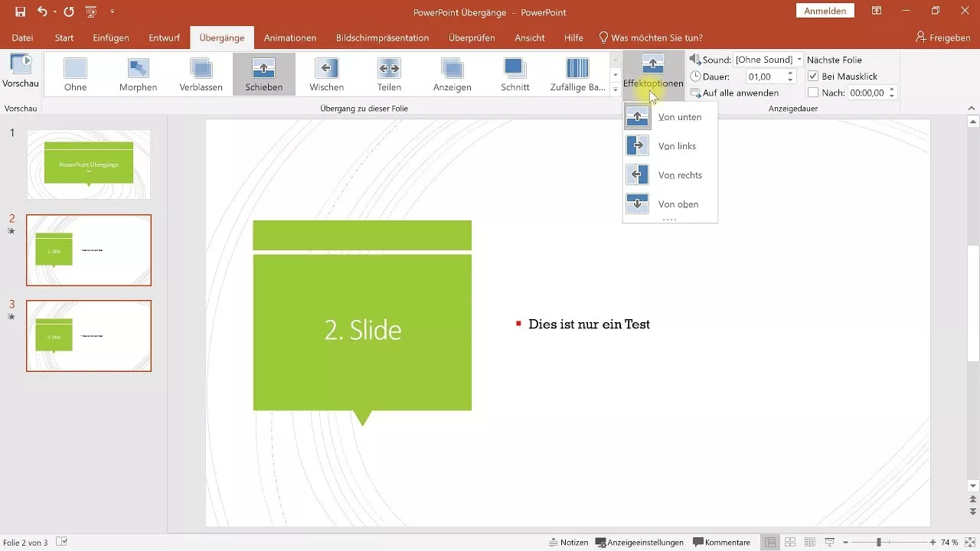Open Effektoptionen dropdown
Viewport: 980px width, 551px height.
point(652,73)
